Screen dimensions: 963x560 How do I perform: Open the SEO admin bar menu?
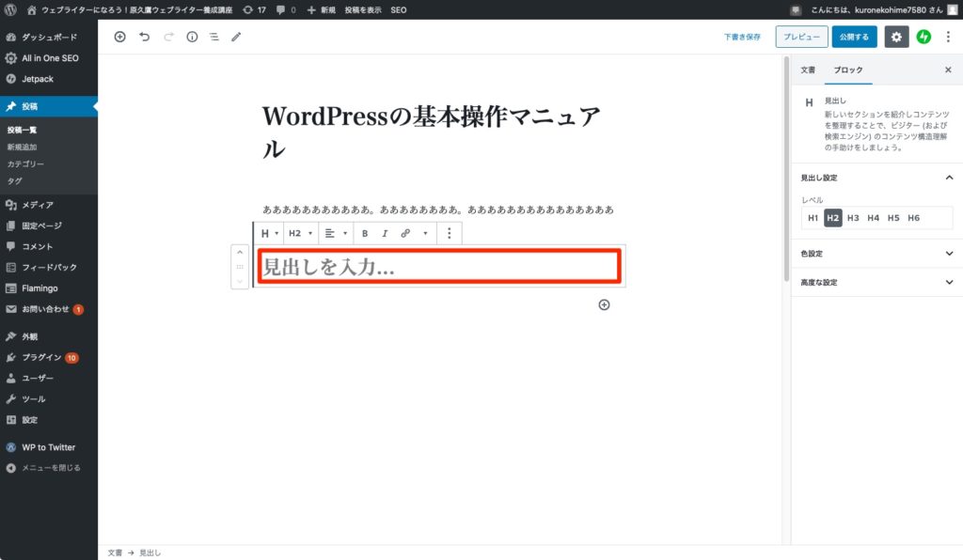(x=399, y=9)
